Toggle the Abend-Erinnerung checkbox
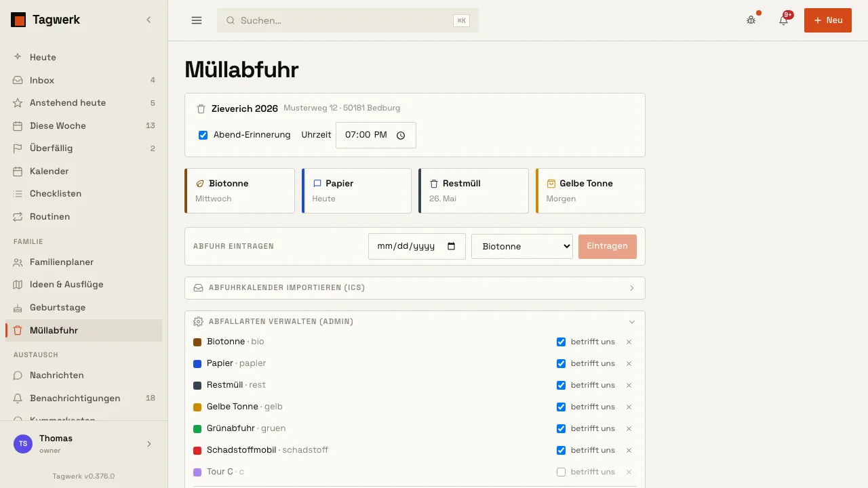This screenshot has height=488, width=868. pos(203,135)
